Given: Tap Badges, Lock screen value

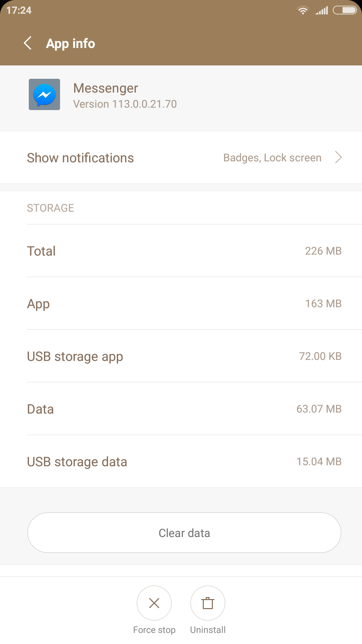Looking at the screenshot, I should click(x=272, y=158).
